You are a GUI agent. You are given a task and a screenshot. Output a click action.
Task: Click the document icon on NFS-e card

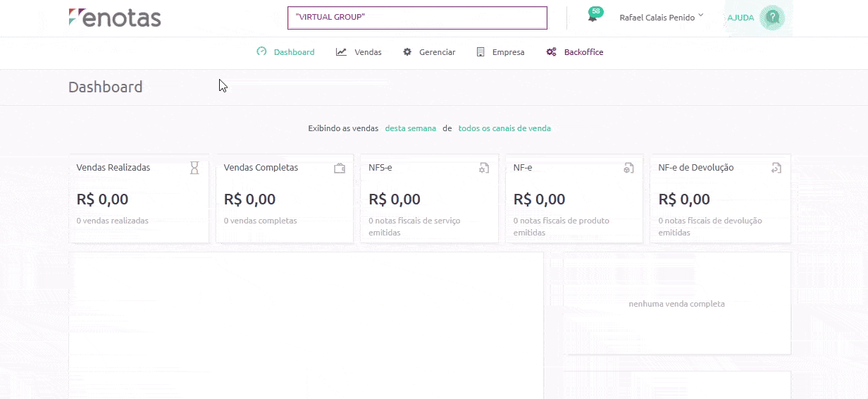pos(484,168)
